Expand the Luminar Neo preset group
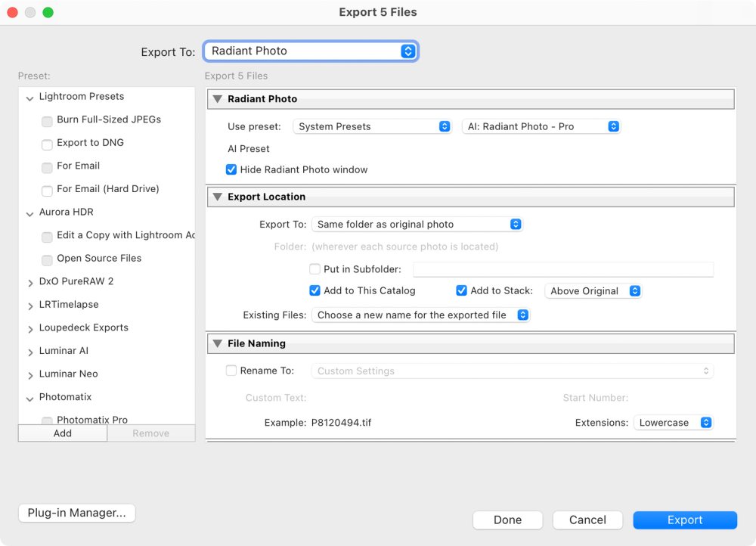 30,374
